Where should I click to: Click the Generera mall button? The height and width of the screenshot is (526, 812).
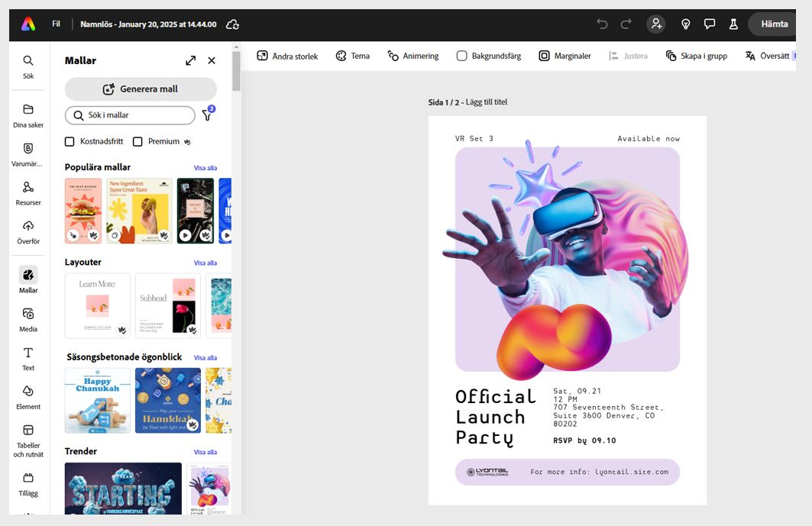(141, 89)
